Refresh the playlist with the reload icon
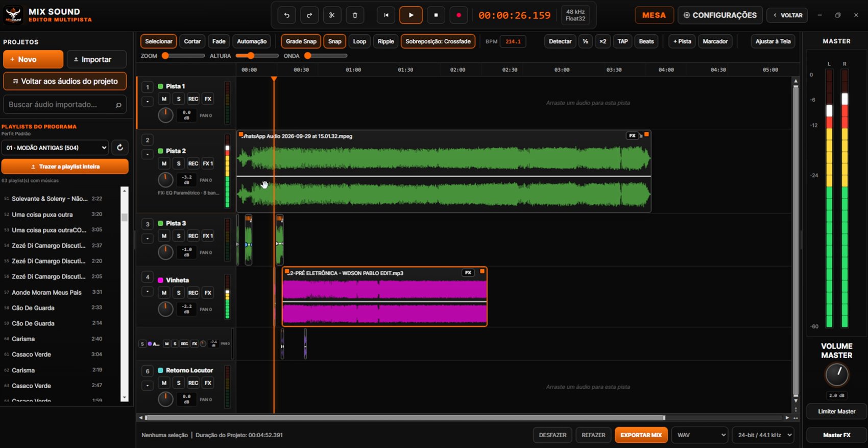 [x=120, y=148]
